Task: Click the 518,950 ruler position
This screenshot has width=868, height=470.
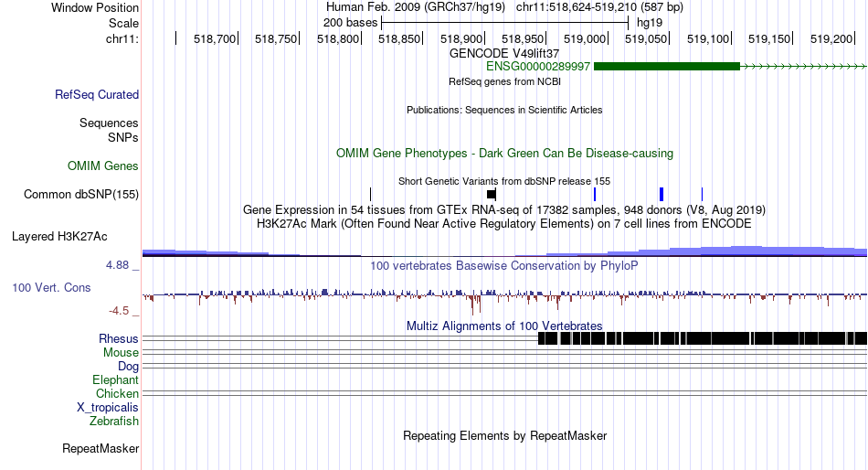Action: point(524,38)
